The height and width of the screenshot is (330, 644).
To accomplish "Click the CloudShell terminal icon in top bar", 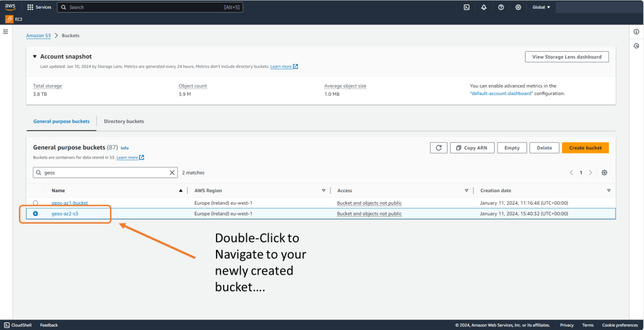I will 466,8.
